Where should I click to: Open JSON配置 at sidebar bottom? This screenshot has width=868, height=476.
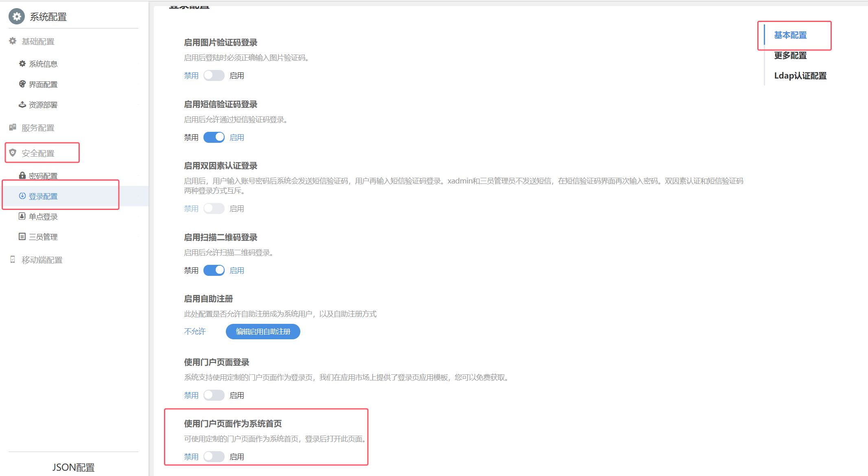[73, 467]
